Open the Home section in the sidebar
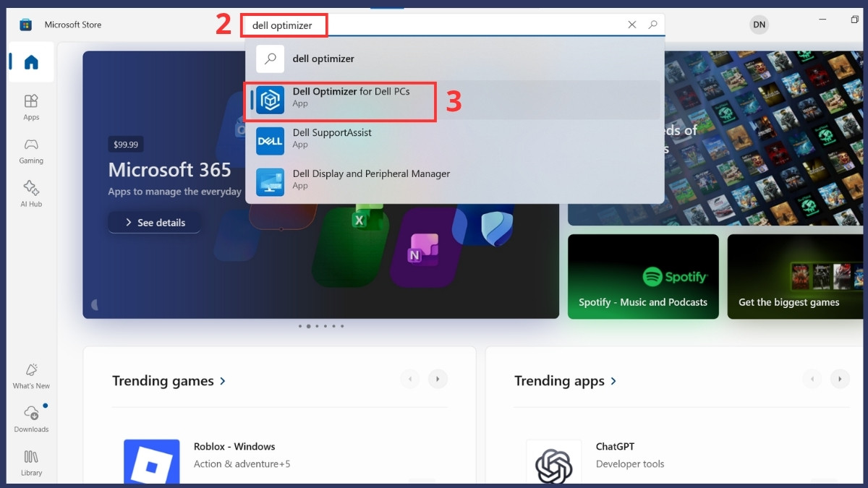The image size is (868, 488). coord(31,62)
